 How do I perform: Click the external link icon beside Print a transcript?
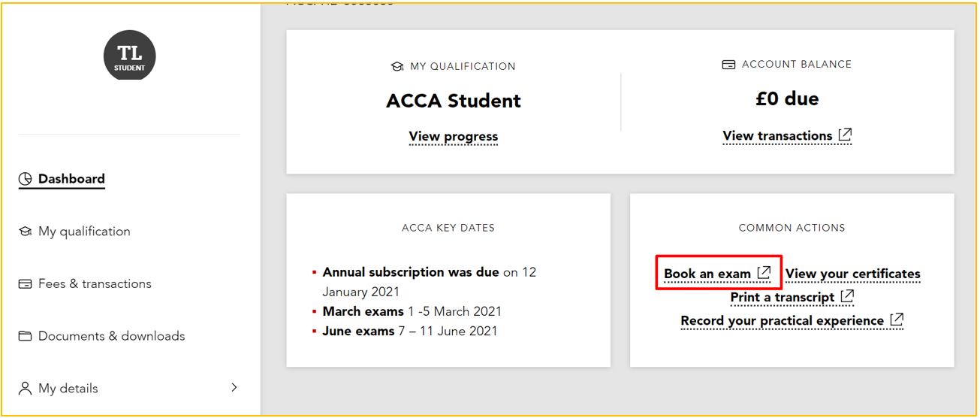tap(847, 296)
